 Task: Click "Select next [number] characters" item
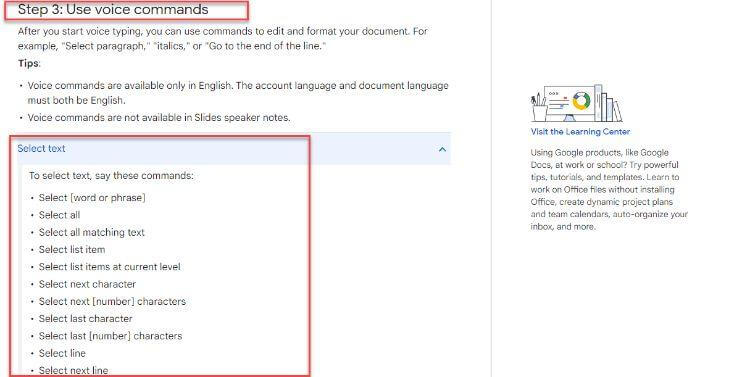112,301
